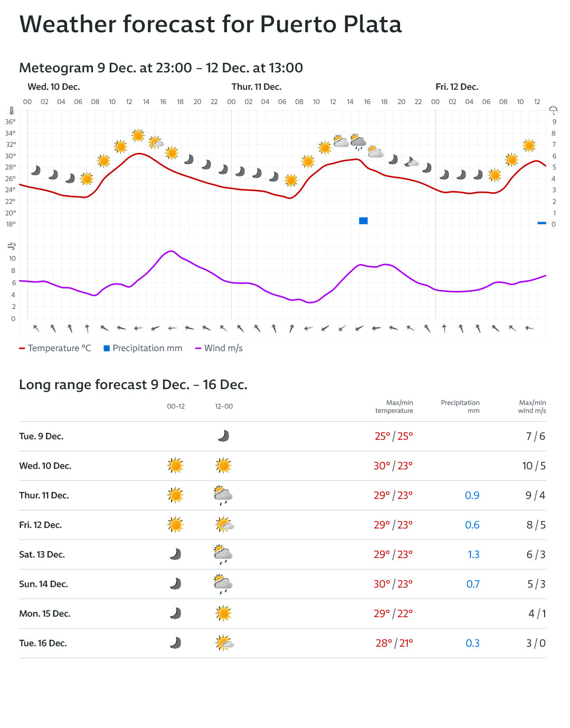Click the wind icon beside the wind chart
The height and width of the screenshot is (728, 570).
tap(12, 246)
